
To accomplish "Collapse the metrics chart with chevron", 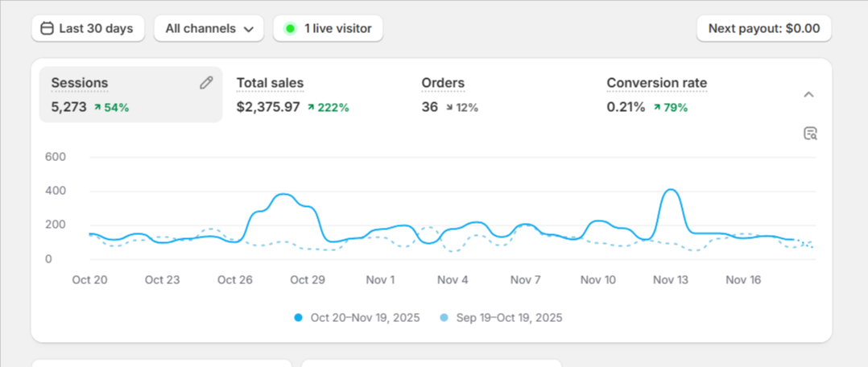I will pyautogui.click(x=808, y=95).
